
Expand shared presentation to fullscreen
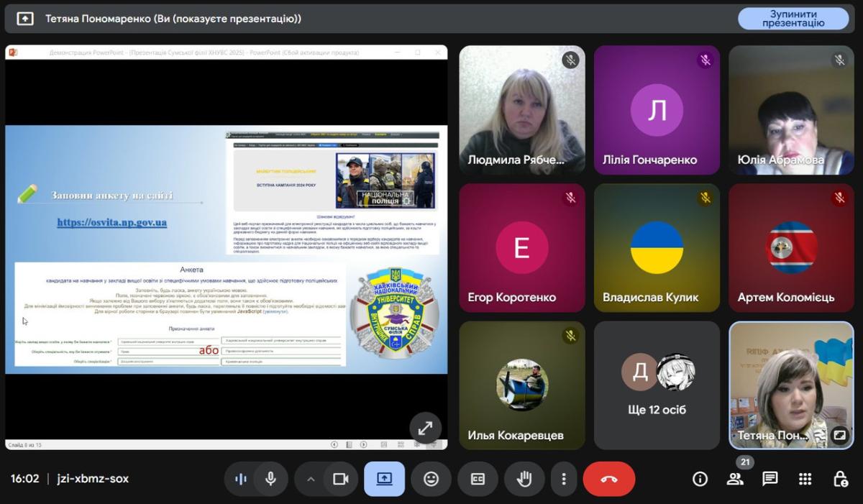tap(425, 428)
